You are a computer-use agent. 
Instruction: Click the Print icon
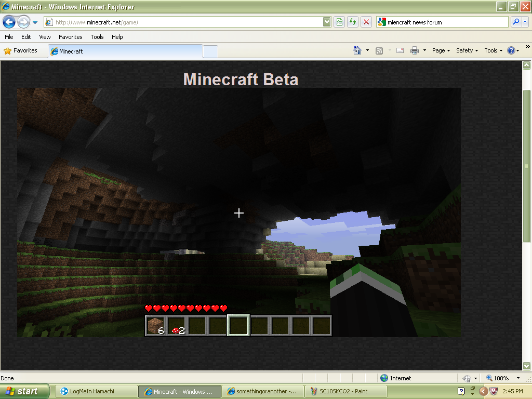tap(415, 50)
